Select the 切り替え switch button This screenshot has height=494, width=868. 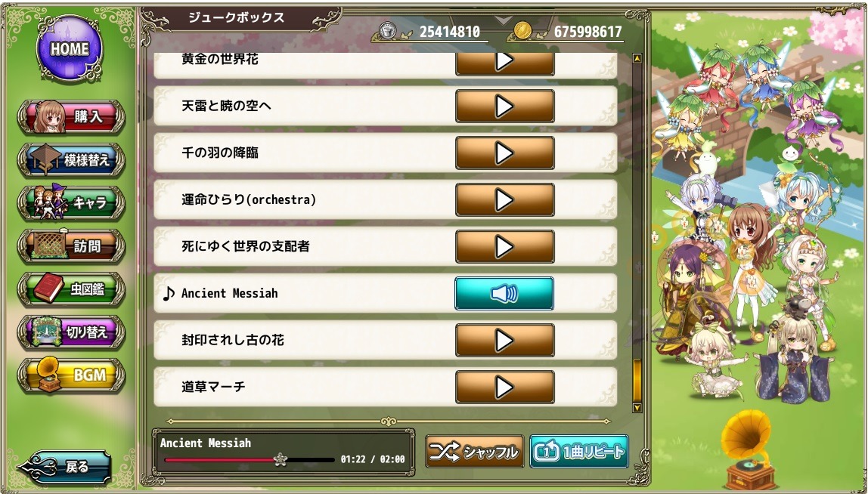(71, 332)
